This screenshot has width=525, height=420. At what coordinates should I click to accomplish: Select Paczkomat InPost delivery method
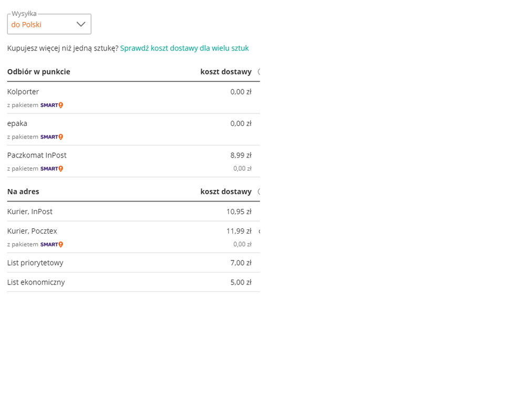(37, 155)
